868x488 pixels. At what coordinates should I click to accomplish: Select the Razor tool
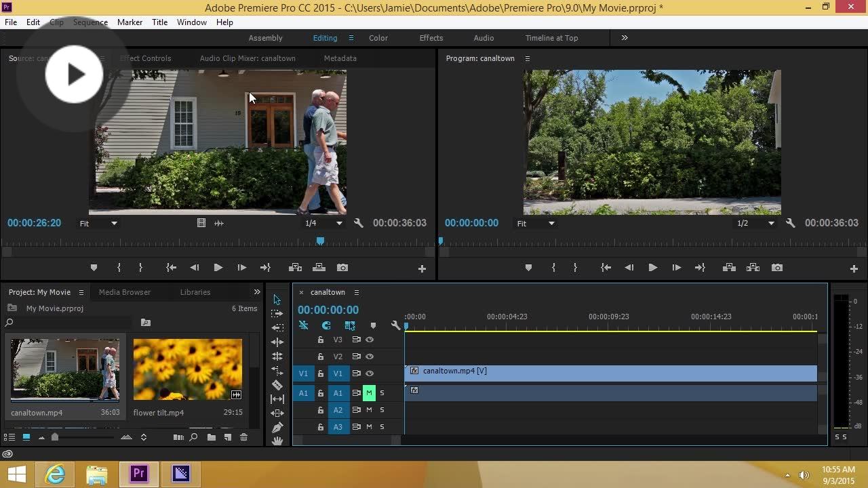coord(277,385)
